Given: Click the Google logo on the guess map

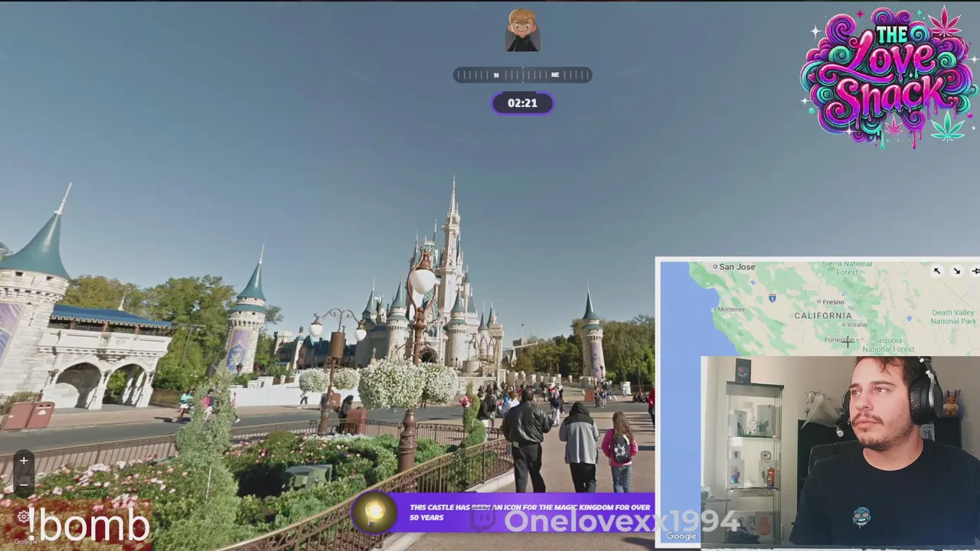Looking at the screenshot, I should coord(681,536).
